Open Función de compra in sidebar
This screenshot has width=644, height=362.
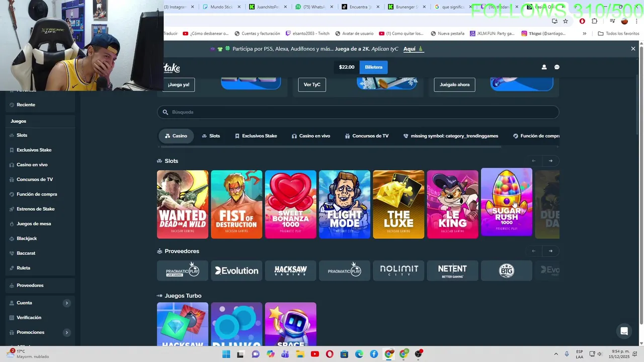[37, 194]
